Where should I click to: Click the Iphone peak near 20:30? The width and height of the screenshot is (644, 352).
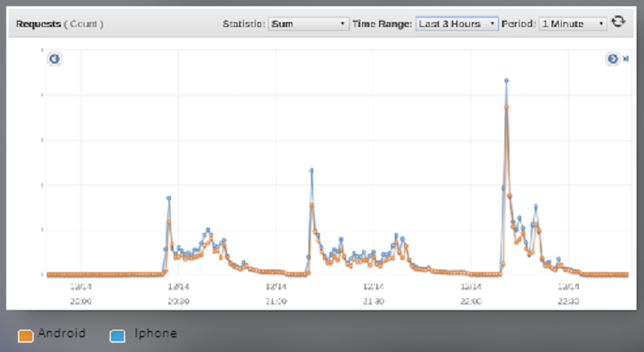(x=169, y=198)
